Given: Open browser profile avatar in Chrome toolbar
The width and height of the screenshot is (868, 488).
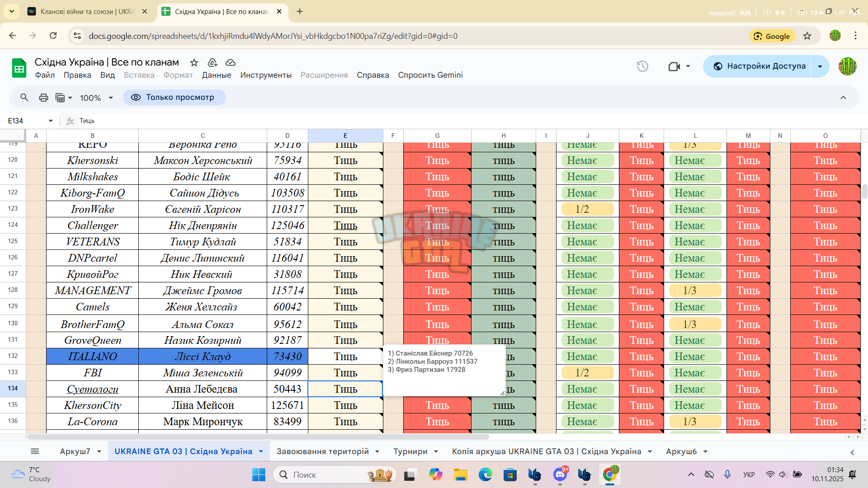Looking at the screenshot, I should [x=835, y=36].
